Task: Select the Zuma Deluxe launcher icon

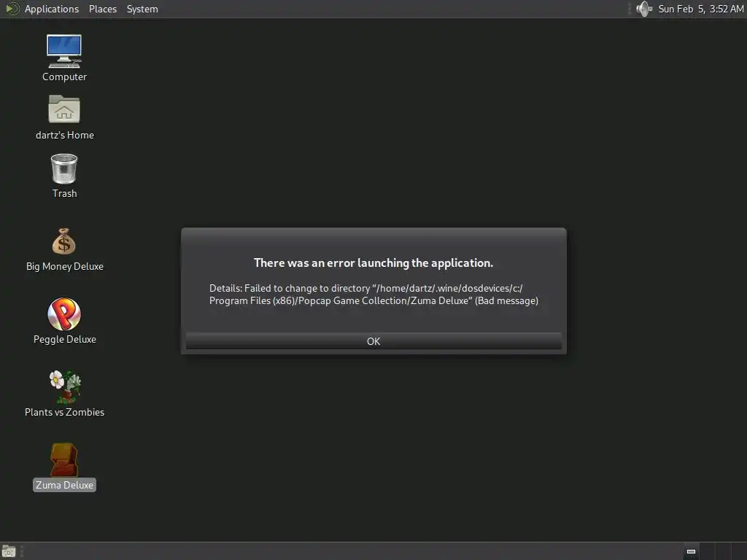Action: [64, 459]
